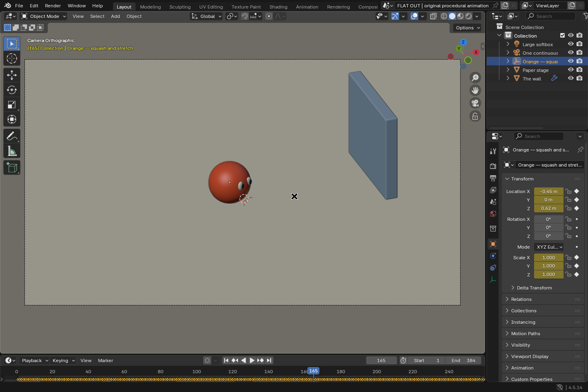The image size is (588, 392).
Task: Open the Add menu in viewport header
Action: (x=116, y=16)
